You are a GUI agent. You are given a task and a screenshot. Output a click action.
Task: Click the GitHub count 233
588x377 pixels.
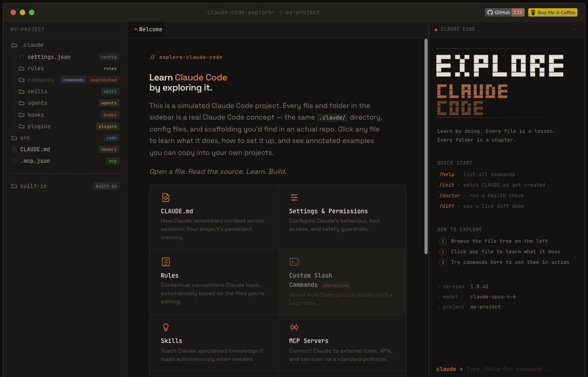pyautogui.click(x=518, y=12)
